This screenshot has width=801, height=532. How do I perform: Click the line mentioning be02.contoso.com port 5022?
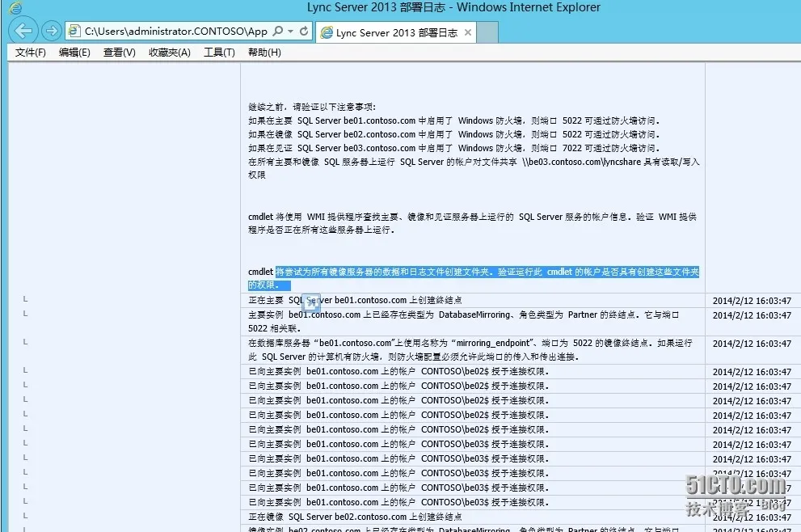coord(453,134)
